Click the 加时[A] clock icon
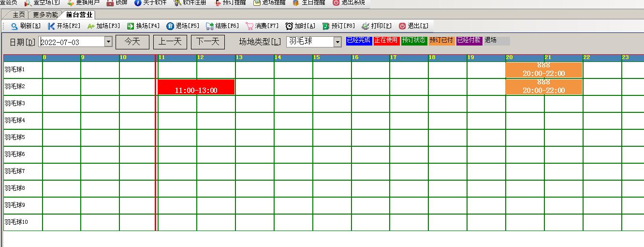This screenshot has width=644, height=247. [x=289, y=26]
